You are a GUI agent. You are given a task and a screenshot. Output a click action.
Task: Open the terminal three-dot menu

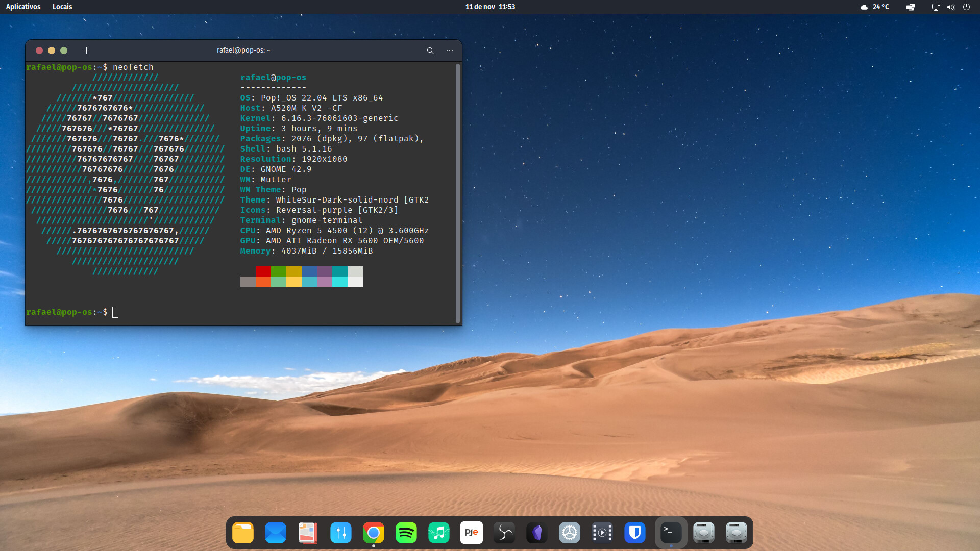coord(449,51)
